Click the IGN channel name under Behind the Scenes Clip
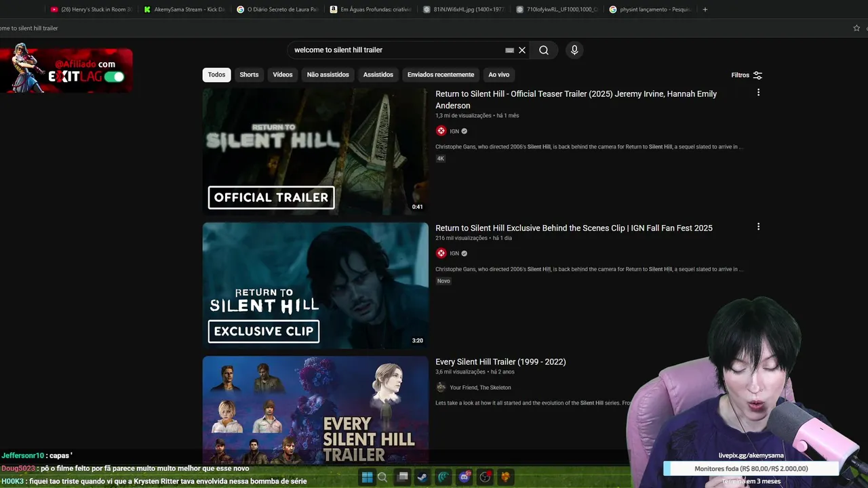This screenshot has width=868, height=488. [x=454, y=253]
